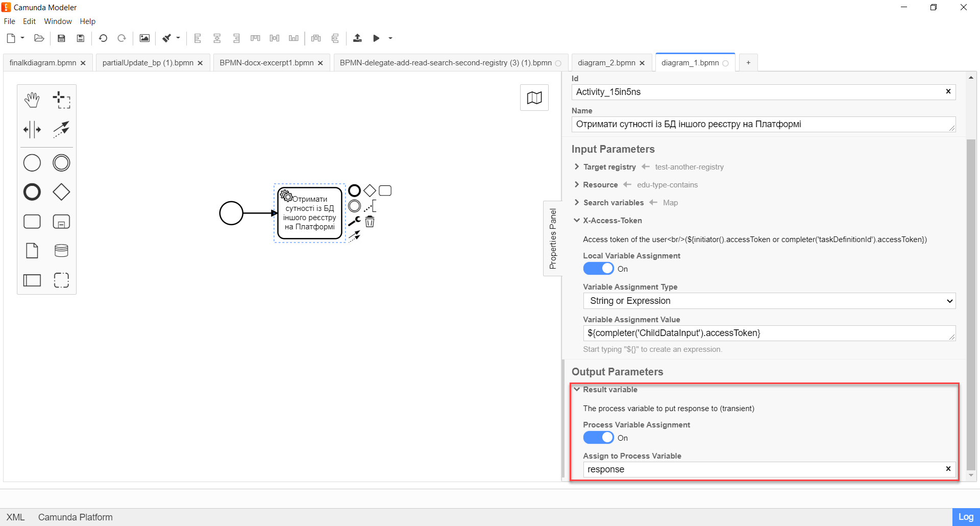
Task: Clear the Id field value
Action: pyautogui.click(x=948, y=91)
